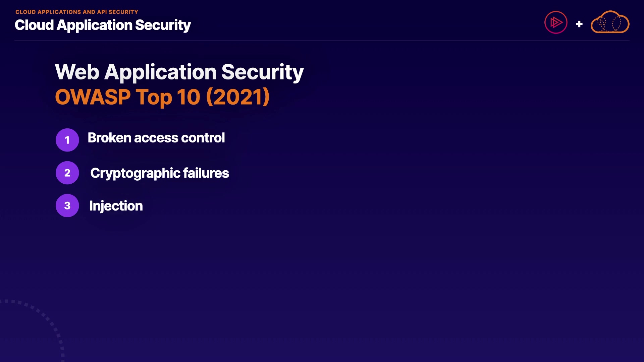Image resolution: width=644 pixels, height=362 pixels.
Task: Click the Cryptographic failures item
Action: [159, 173]
